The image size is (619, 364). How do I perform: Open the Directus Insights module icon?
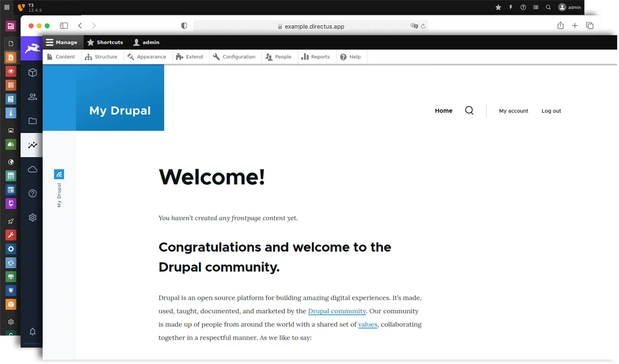tap(32, 145)
